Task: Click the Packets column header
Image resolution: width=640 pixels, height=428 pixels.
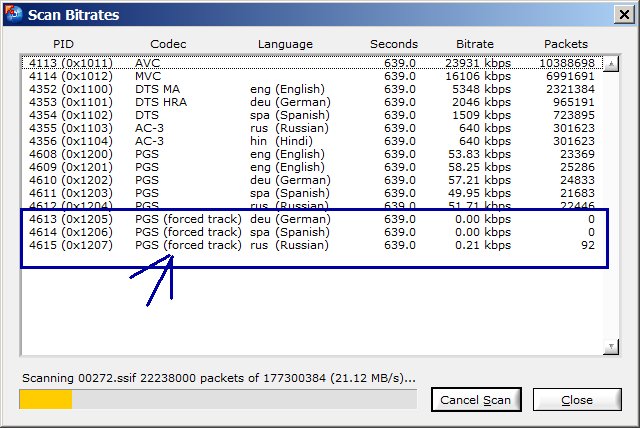Action: pyautogui.click(x=566, y=44)
